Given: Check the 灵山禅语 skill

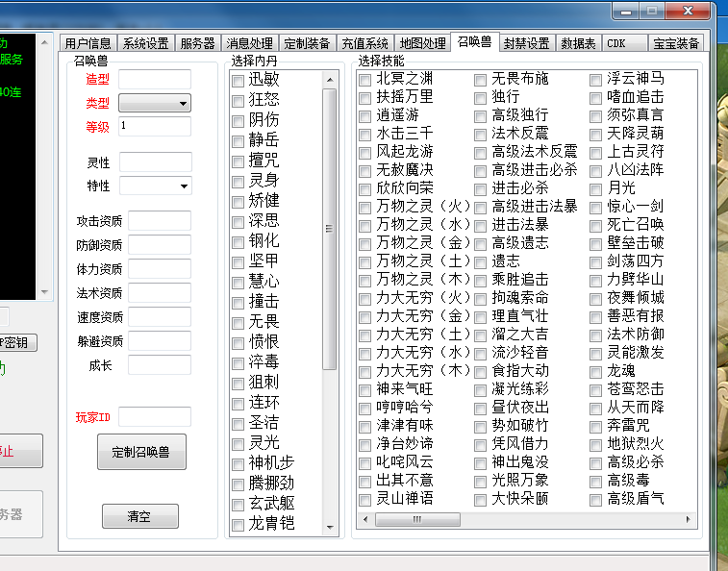Looking at the screenshot, I should point(364,500).
